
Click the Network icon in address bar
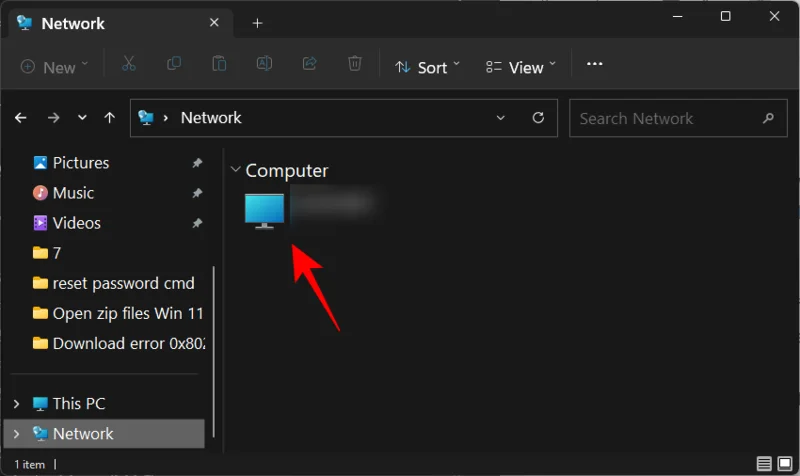(146, 117)
